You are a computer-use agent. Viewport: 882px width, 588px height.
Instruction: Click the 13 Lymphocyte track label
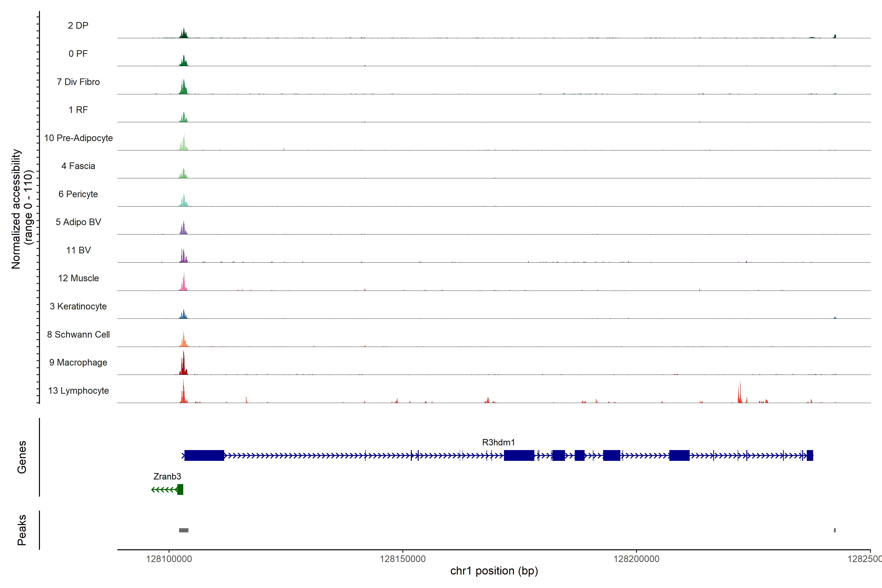78,390
